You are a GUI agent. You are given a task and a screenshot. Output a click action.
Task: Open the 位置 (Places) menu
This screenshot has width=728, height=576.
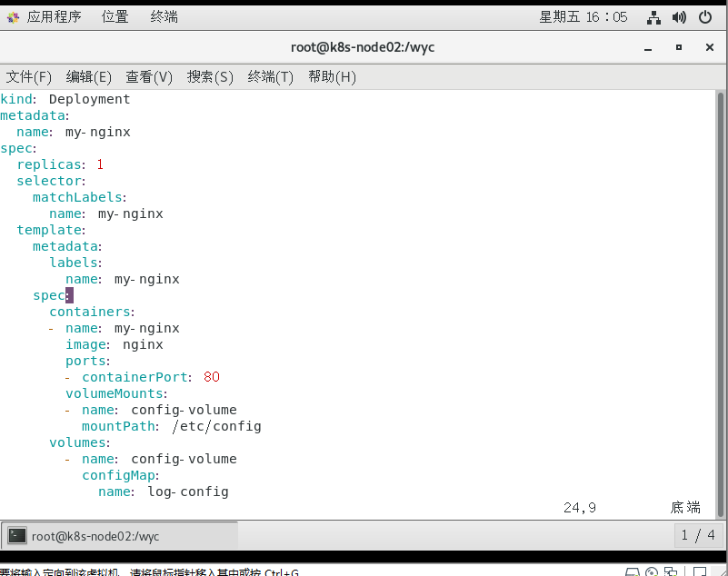tap(115, 17)
